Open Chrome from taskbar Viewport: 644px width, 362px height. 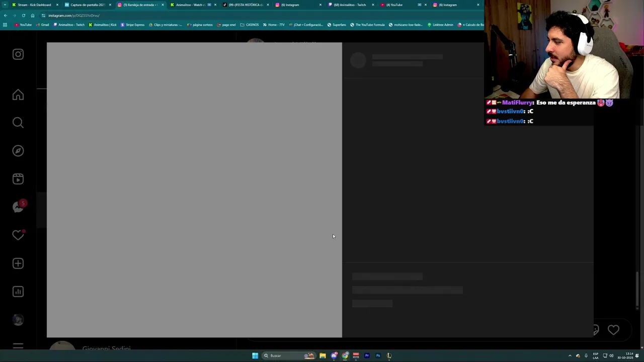[345, 355]
